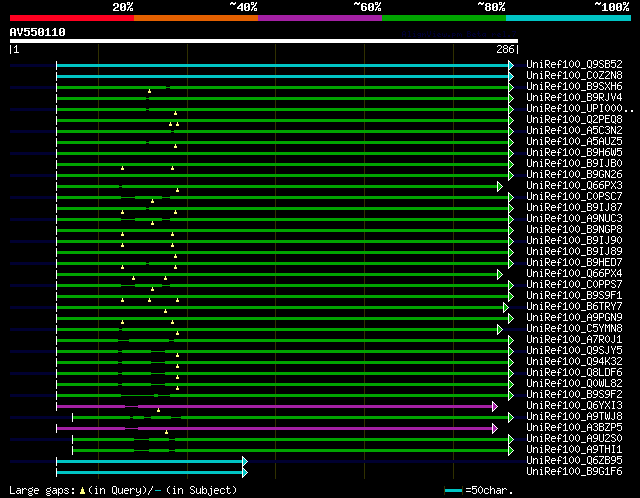Screen dimensions: 640x498
Task: Click the arrowhead ending the B9G1F6 alignment
Action: pos(245,473)
